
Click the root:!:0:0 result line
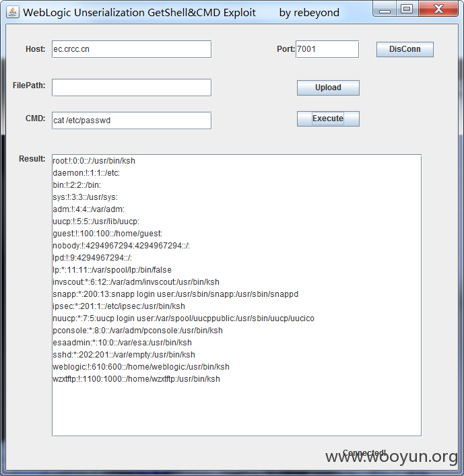tap(94, 161)
